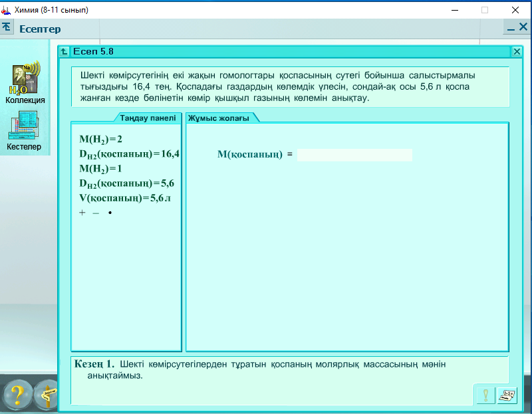Open the Коллекция collection icon

(25, 82)
